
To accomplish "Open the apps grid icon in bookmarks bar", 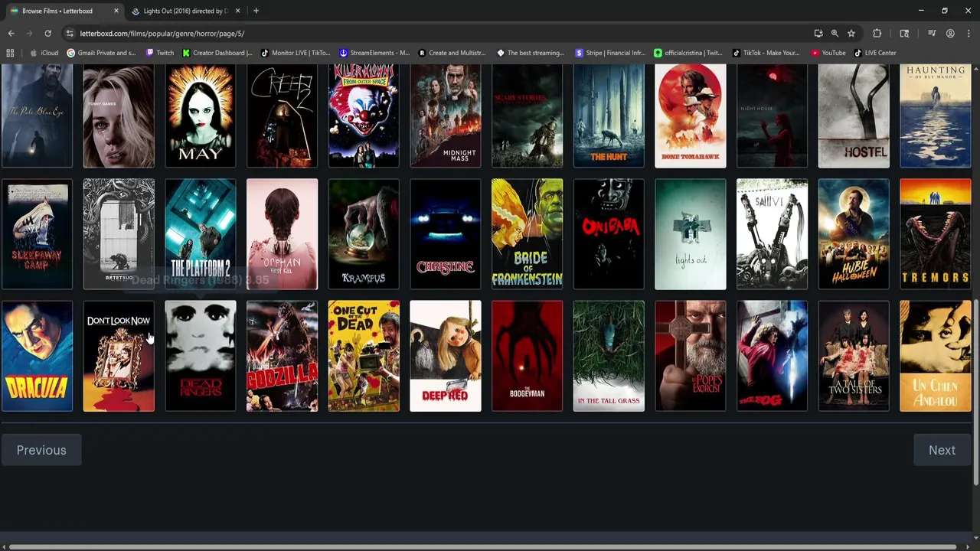I will 10,53.
